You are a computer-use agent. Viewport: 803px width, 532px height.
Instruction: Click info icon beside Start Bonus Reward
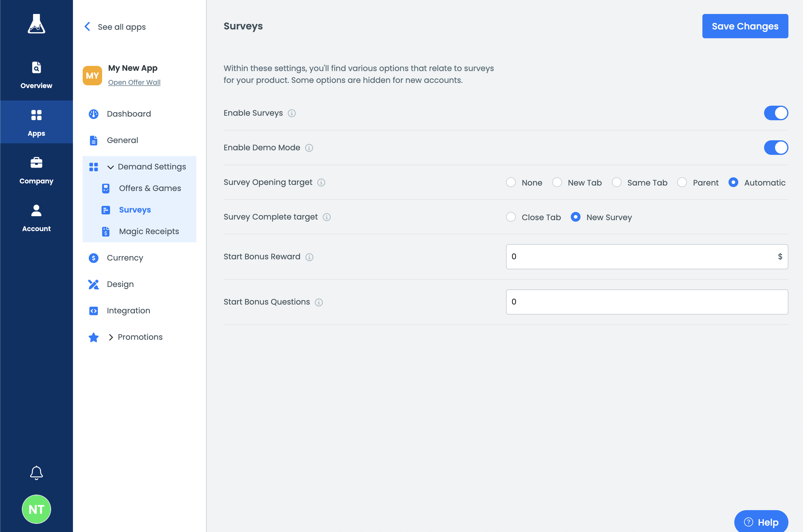pyautogui.click(x=309, y=257)
